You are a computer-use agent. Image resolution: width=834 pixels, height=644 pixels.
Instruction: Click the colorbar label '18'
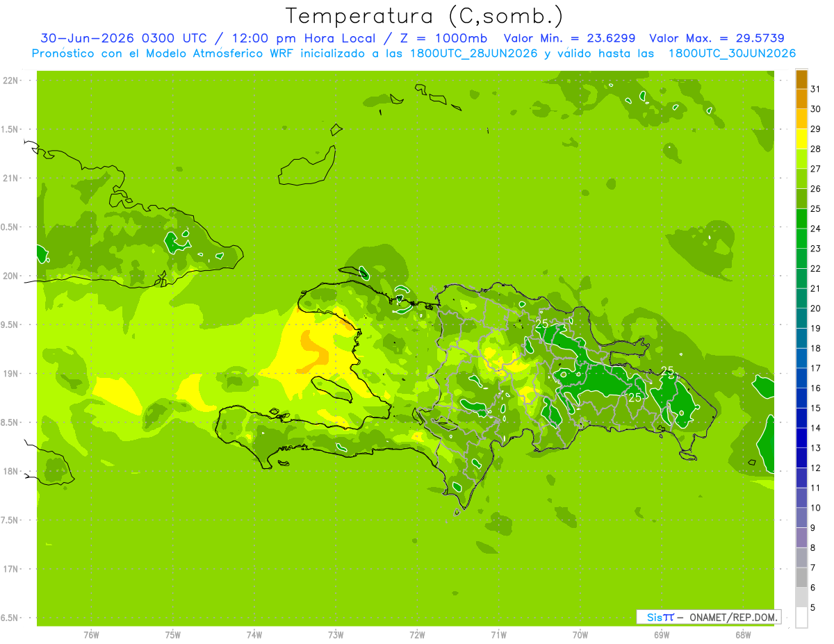(816, 349)
